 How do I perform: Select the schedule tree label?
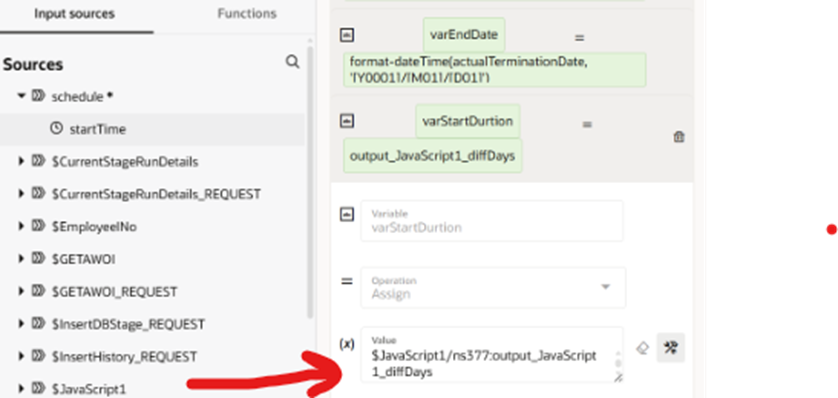(77, 97)
